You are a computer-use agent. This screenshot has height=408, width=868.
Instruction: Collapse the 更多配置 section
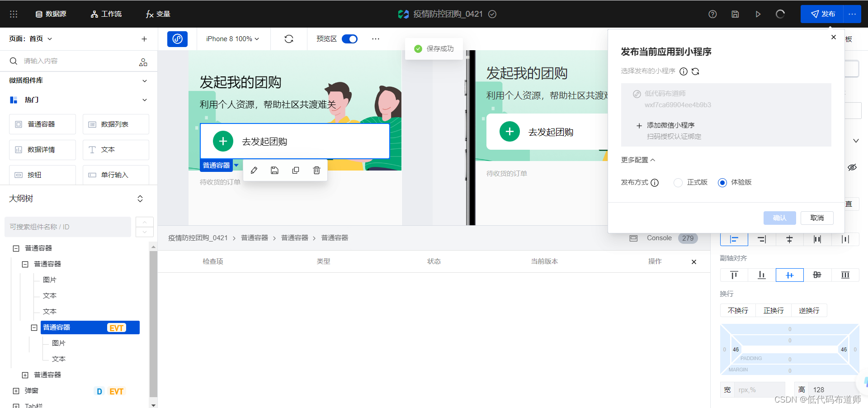[638, 160]
